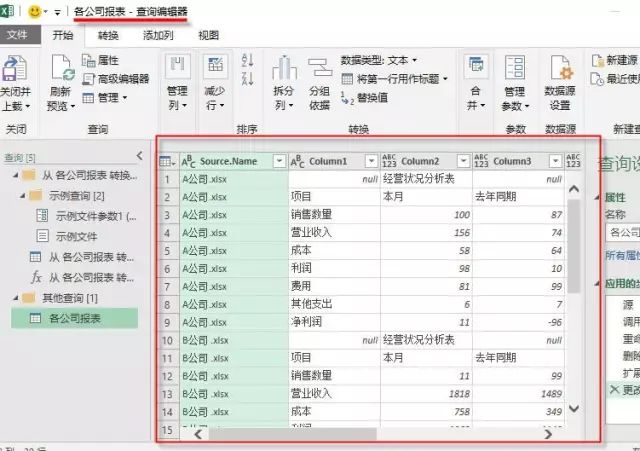Viewport: 640px width, 451px height.
Task: Click the Reduce Rows (减少行) icon
Action: pos(215,66)
